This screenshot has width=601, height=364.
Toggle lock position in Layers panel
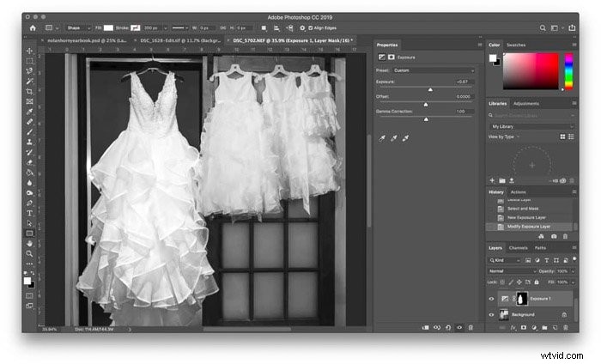519,282
